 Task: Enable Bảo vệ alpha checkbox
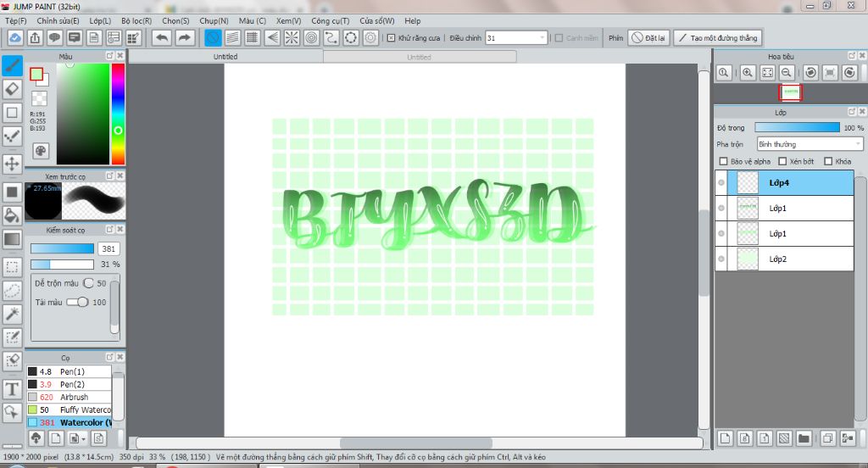(723, 161)
